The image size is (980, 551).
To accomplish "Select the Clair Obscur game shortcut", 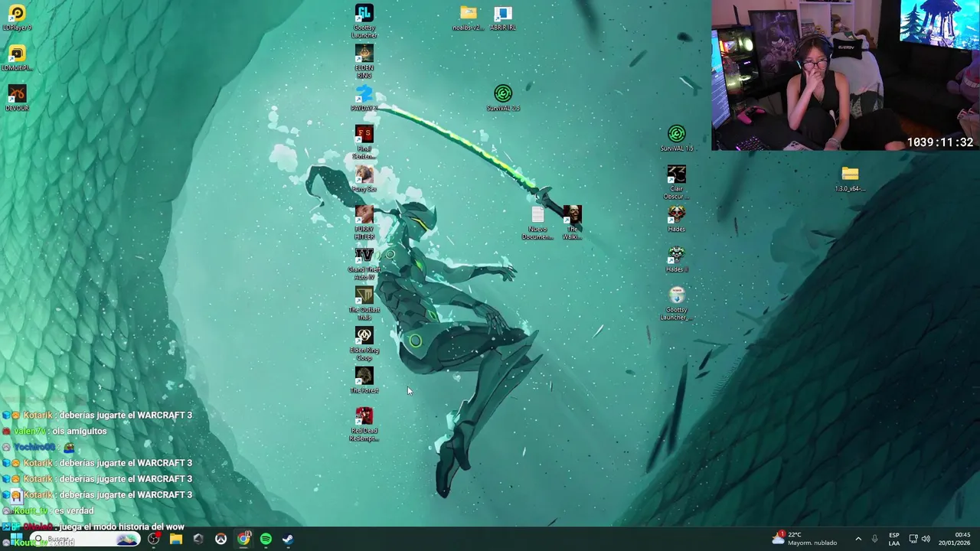I will pyautogui.click(x=676, y=183).
